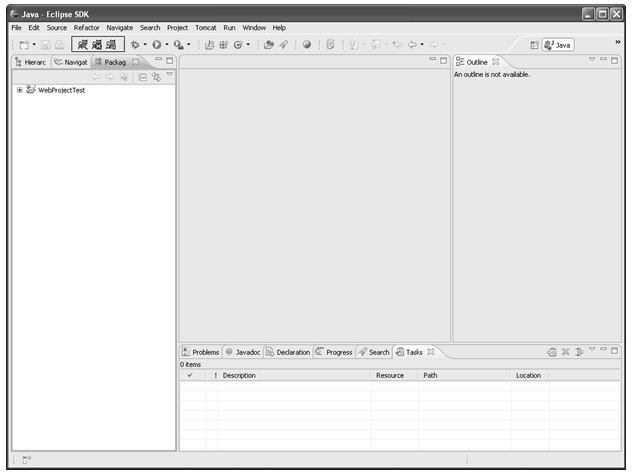Open the New wizard dropdown arrow
Viewport: 635px width, 475px height.
click(x=34, y=45)
